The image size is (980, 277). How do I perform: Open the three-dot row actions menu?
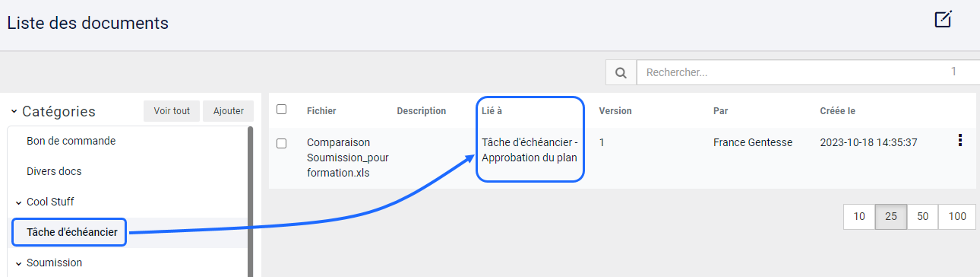960,140
